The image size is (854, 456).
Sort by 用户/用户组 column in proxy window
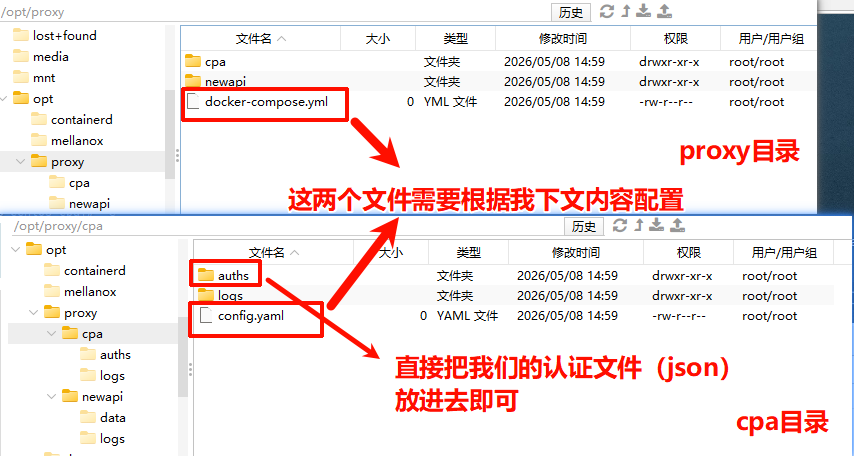pos(771,39)
